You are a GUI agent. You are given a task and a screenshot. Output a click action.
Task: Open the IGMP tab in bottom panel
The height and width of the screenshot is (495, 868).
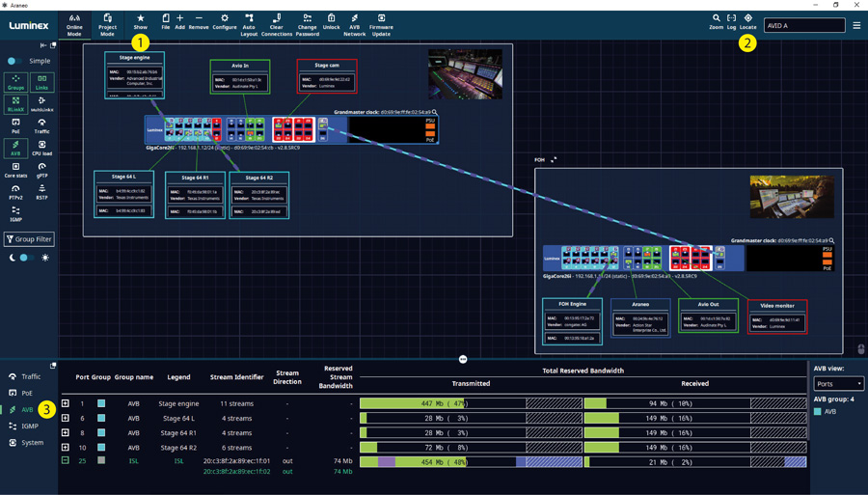pos(24,426)
